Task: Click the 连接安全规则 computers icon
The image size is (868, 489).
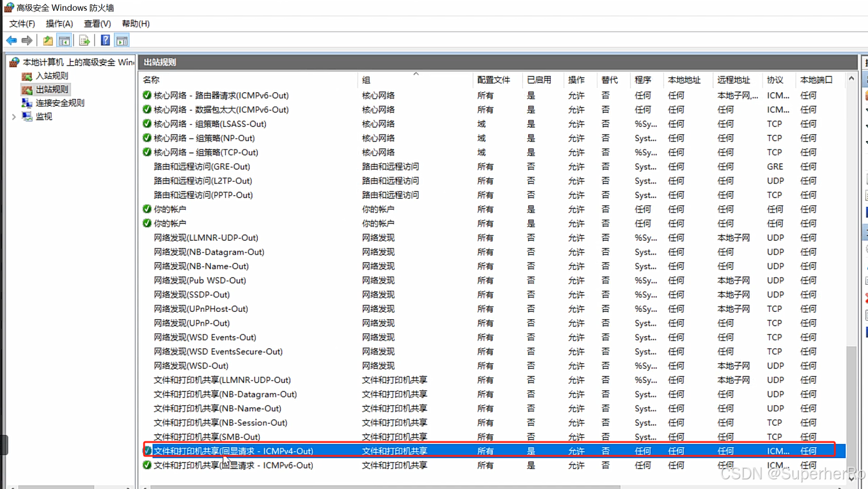Action: click(x=27, y=103)
